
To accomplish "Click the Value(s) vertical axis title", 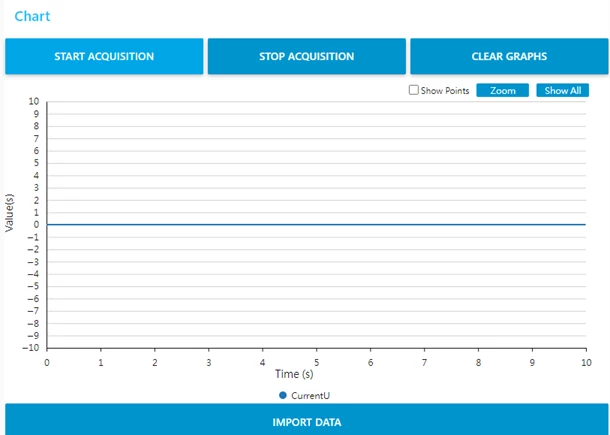I will (9, 212).
